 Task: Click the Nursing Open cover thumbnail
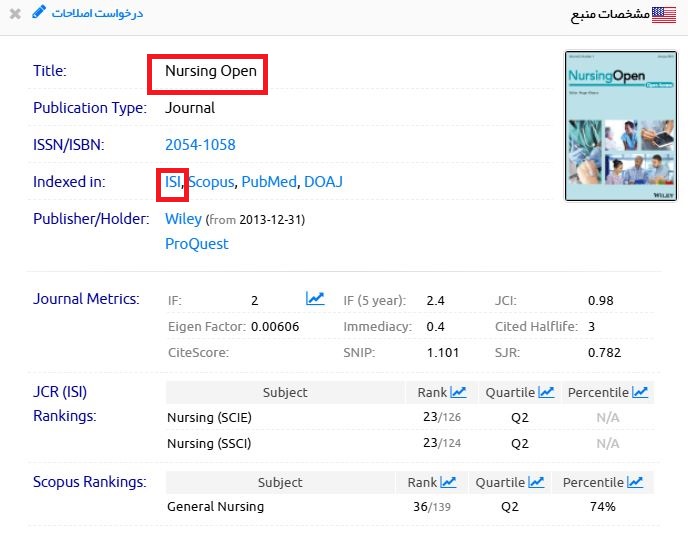(606, 126)
